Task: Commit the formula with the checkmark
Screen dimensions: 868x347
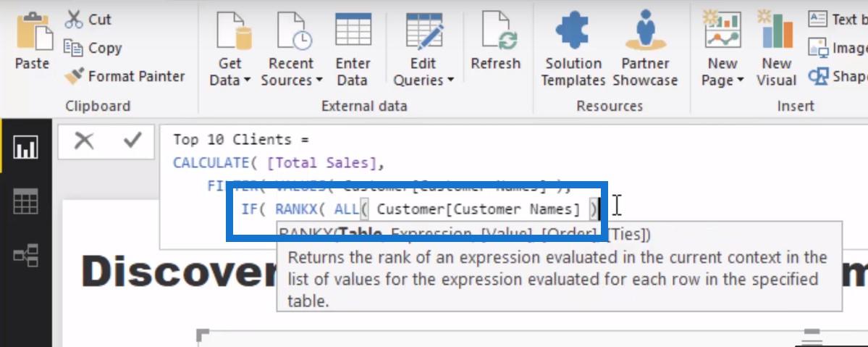Action: [132, 141]
